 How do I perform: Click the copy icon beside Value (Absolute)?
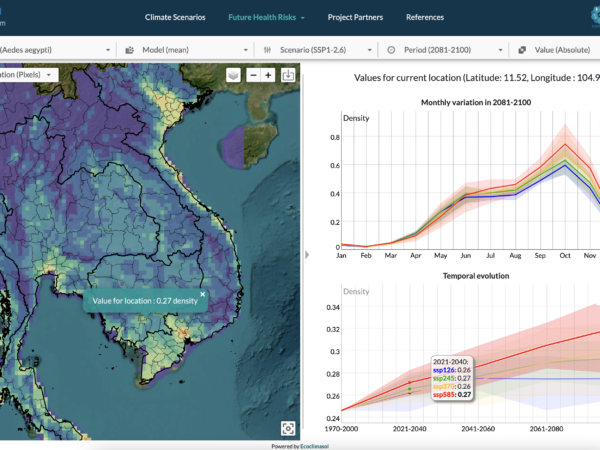click(x=522, y=50)
